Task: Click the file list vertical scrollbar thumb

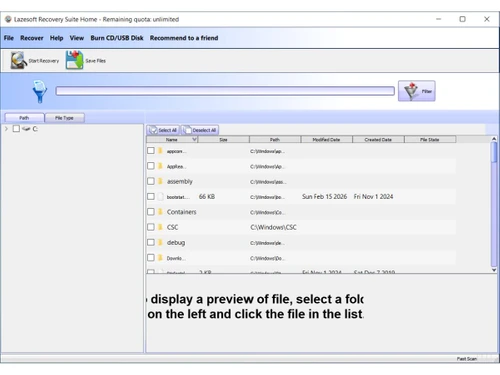Action: [x=494, y=152]
